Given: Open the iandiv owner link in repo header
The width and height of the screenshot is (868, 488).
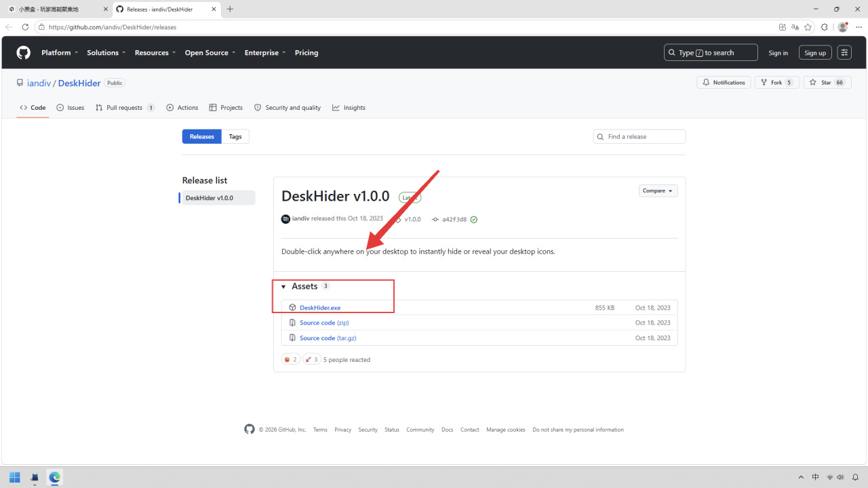Looking at the screenshot, I should [39, 83].
